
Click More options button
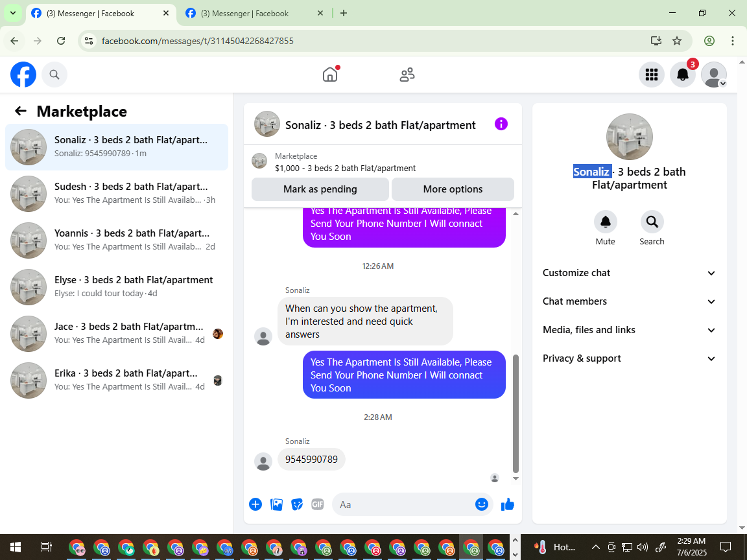[x=453, y=189]
